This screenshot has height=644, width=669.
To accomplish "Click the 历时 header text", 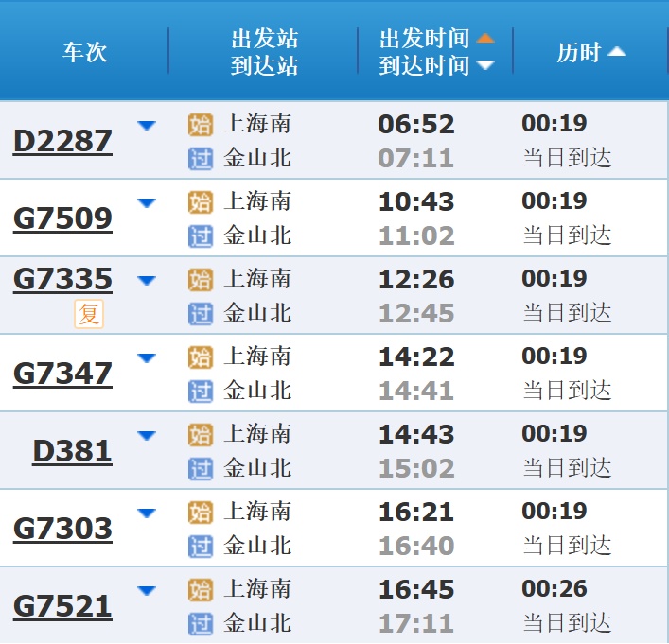I will 578,52.
